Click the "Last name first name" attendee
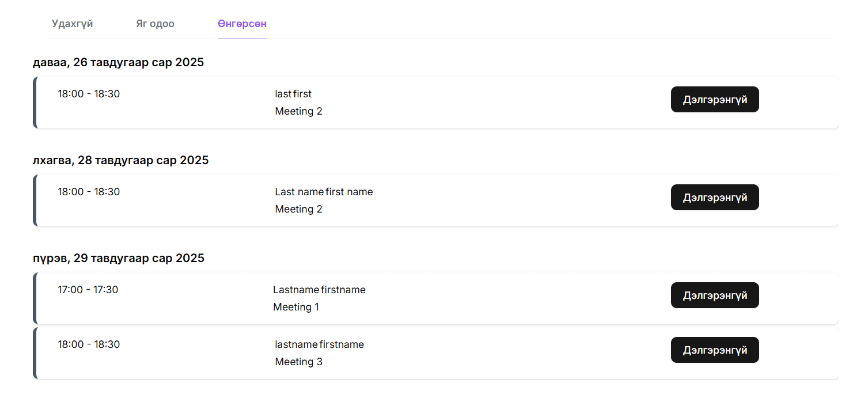868x398 pixels. (324, 192)
